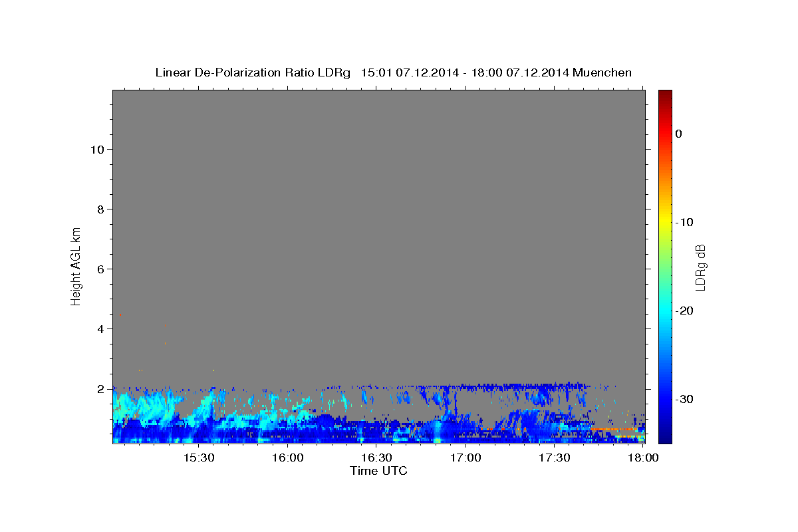Click the colorbar value label -30

[x=684, y=399]
